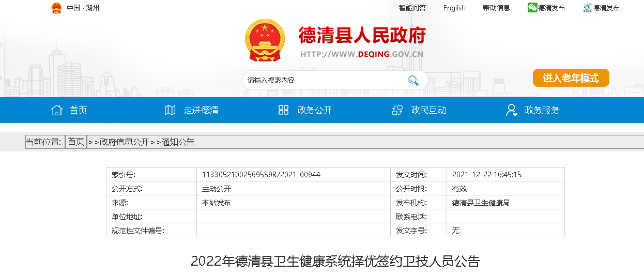The image size is (644, 275).
Task: Click the 发文时间 label cell
Action: point(419,175)
